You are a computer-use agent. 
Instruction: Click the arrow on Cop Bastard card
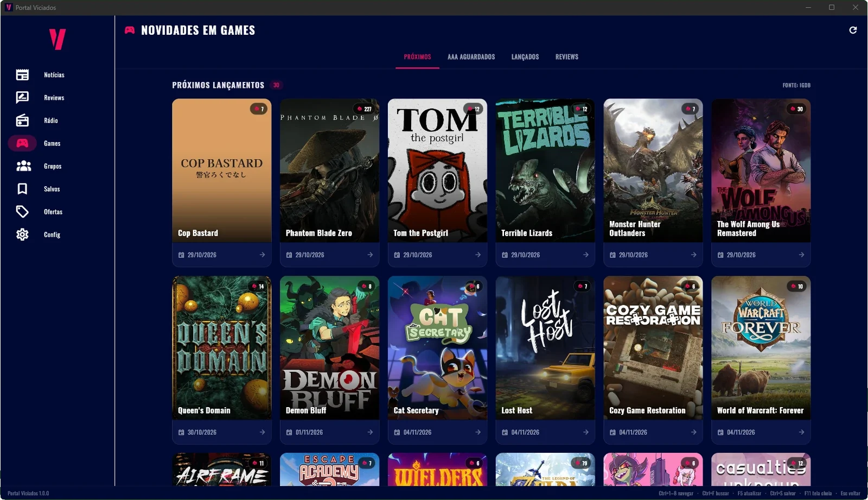click(x=262, y=255)
